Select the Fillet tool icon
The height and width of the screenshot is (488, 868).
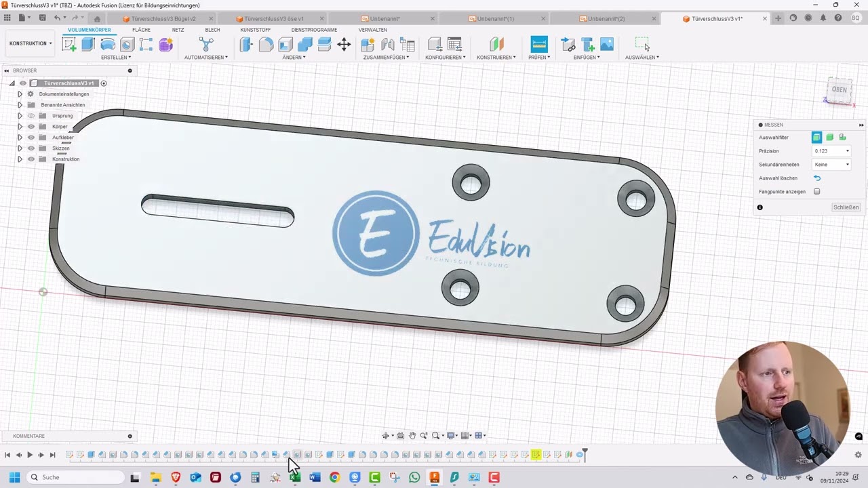point(266,45)
